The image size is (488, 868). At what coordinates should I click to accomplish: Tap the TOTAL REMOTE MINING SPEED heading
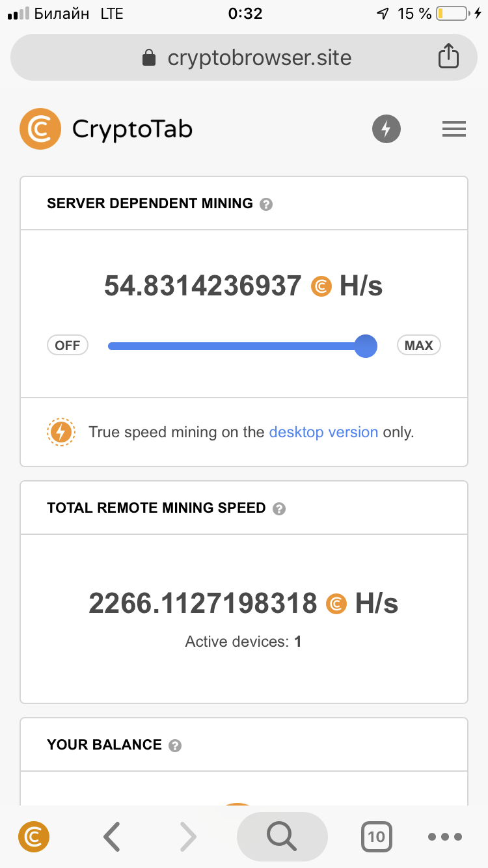[x=156, y=508]
